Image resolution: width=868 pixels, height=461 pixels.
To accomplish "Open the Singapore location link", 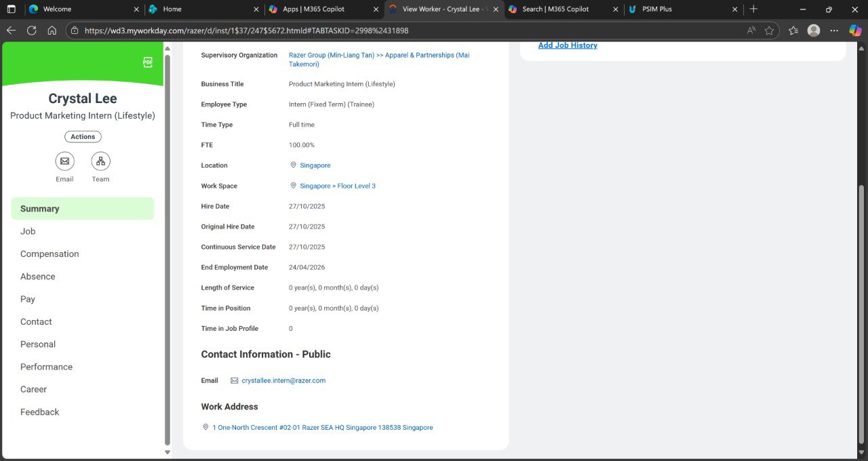I will click(x=315, y=165).
